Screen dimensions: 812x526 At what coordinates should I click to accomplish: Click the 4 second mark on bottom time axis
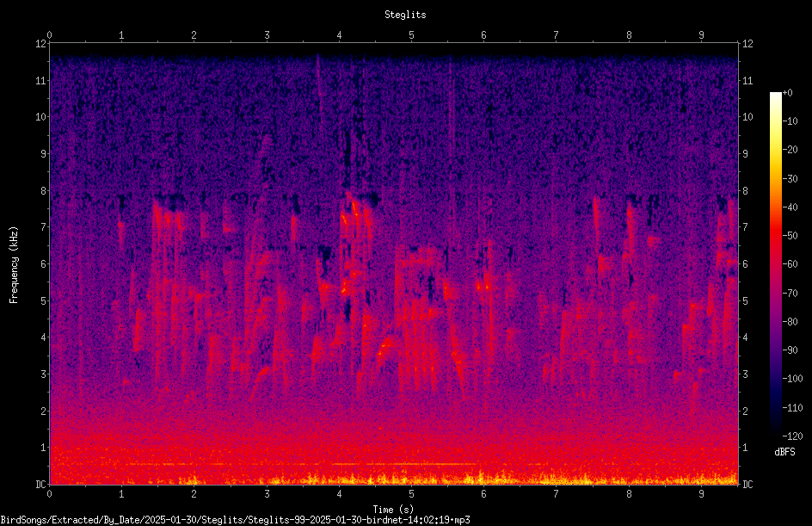(x=339, y=494)
